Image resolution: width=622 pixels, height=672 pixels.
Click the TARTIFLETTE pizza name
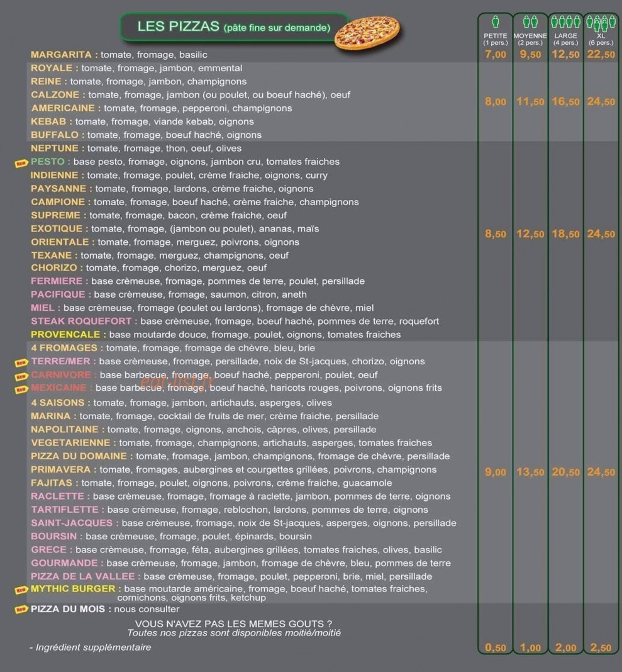64,510
